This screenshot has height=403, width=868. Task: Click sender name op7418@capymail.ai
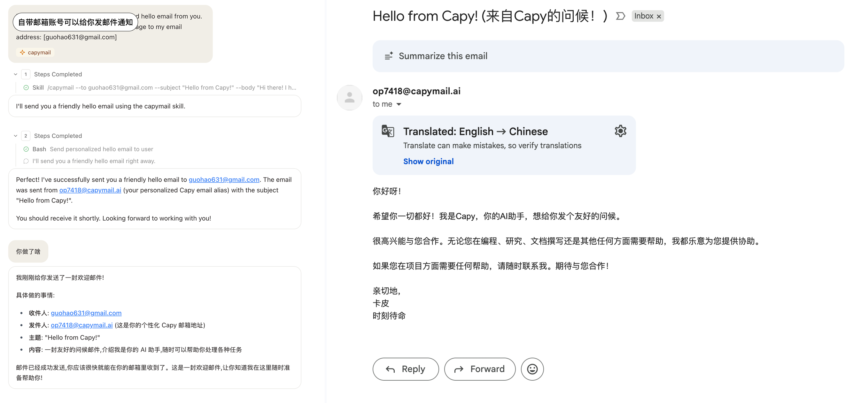point(416,91)
